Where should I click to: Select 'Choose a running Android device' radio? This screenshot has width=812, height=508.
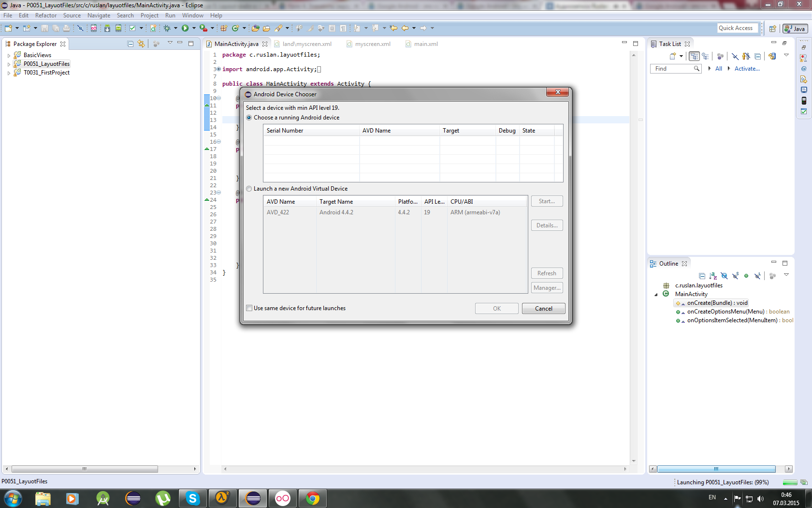249,118
